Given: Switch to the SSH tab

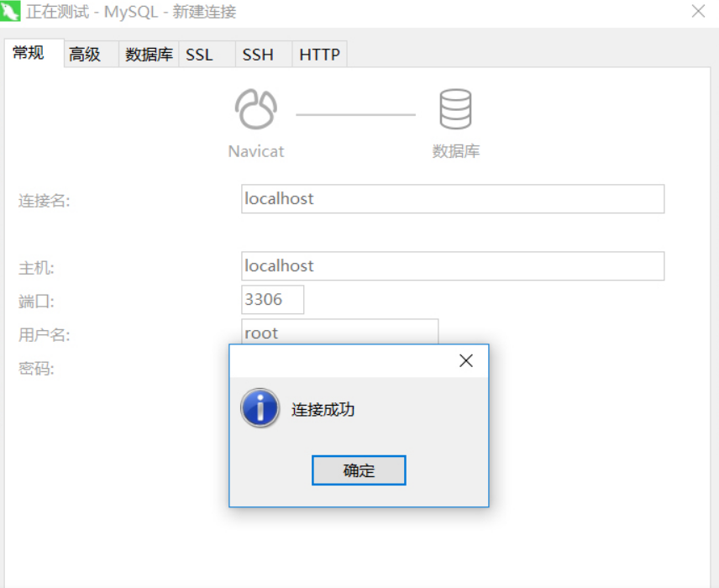Looking at the screenshot, I should 264,54.
